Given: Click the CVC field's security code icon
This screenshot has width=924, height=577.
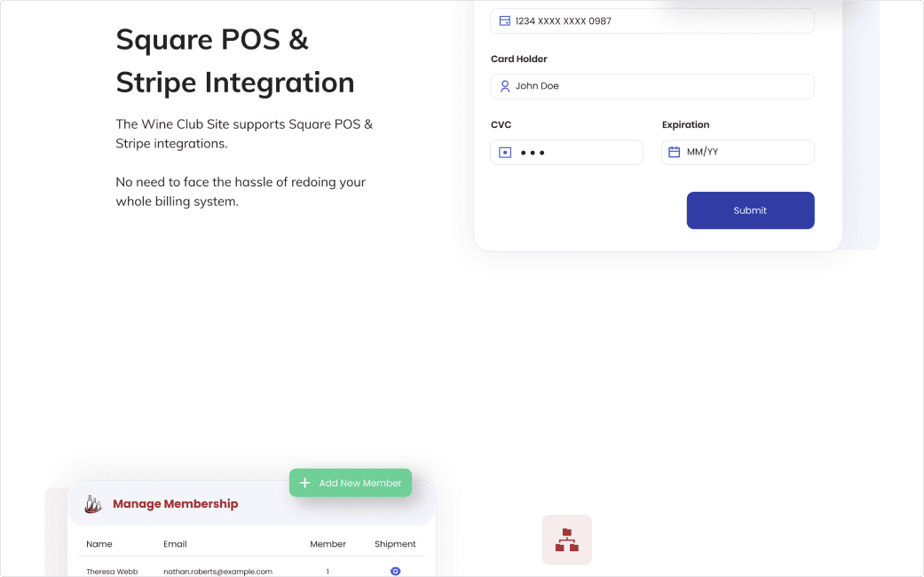Looking at the screenshot, I should coord(505,153).
